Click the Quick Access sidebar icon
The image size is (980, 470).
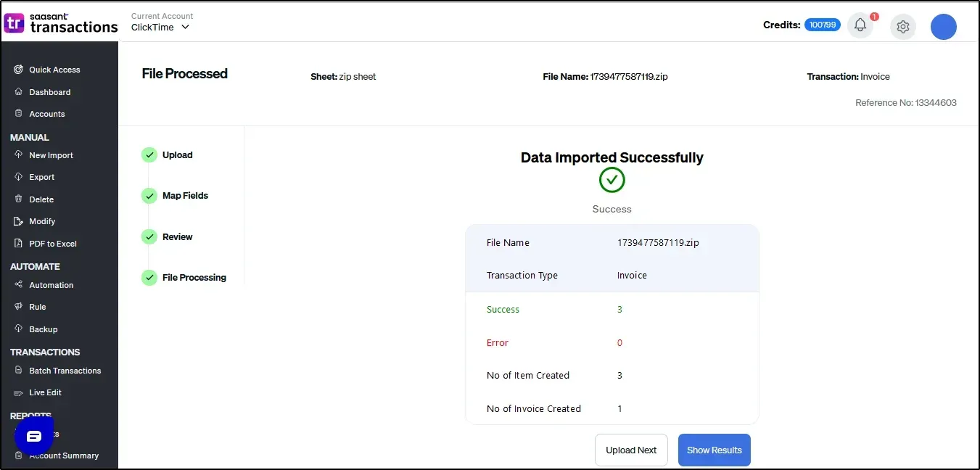coord(18,70)
